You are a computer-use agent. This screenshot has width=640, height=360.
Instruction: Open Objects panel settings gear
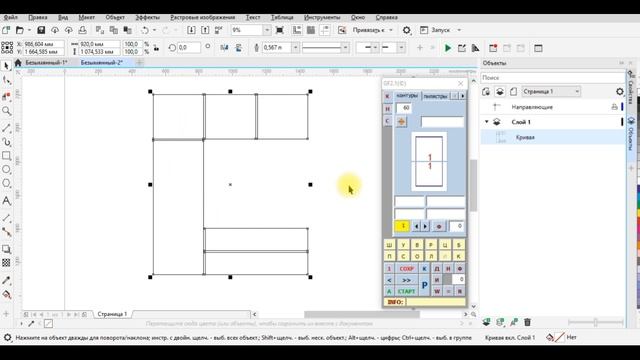point(620,91)
